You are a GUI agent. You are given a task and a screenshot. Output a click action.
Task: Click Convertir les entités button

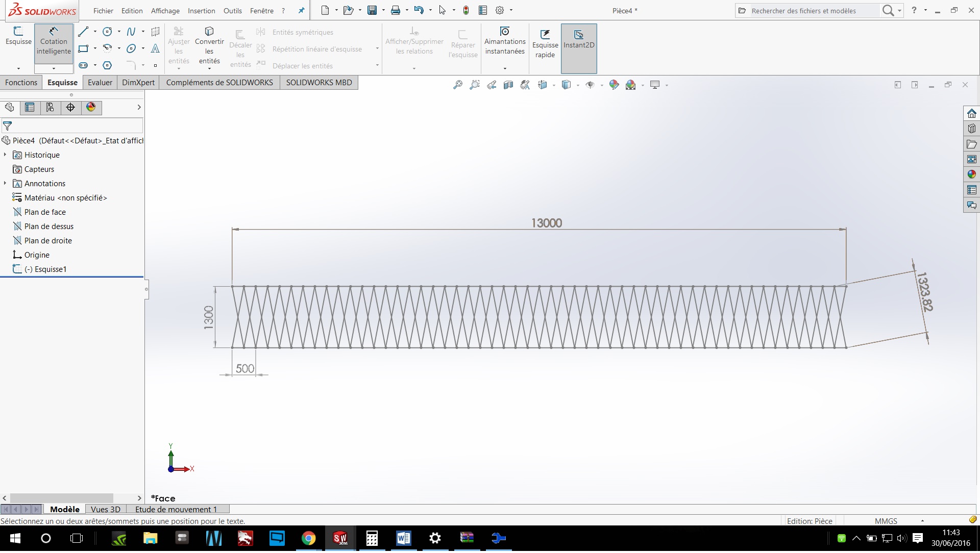(209, 45)
